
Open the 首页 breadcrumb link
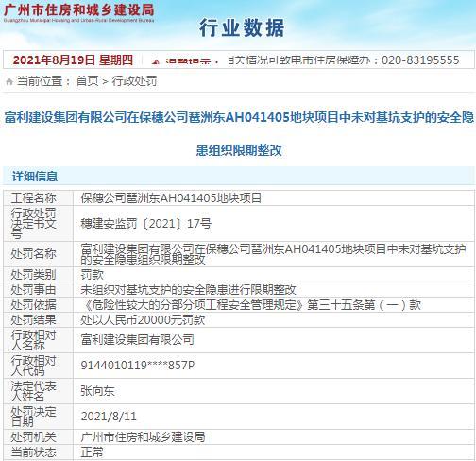click(87, 81)
